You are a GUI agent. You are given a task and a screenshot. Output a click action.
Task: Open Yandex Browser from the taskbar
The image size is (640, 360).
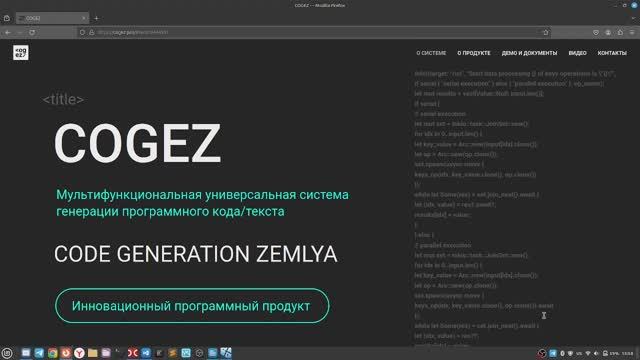coord(79,353)
